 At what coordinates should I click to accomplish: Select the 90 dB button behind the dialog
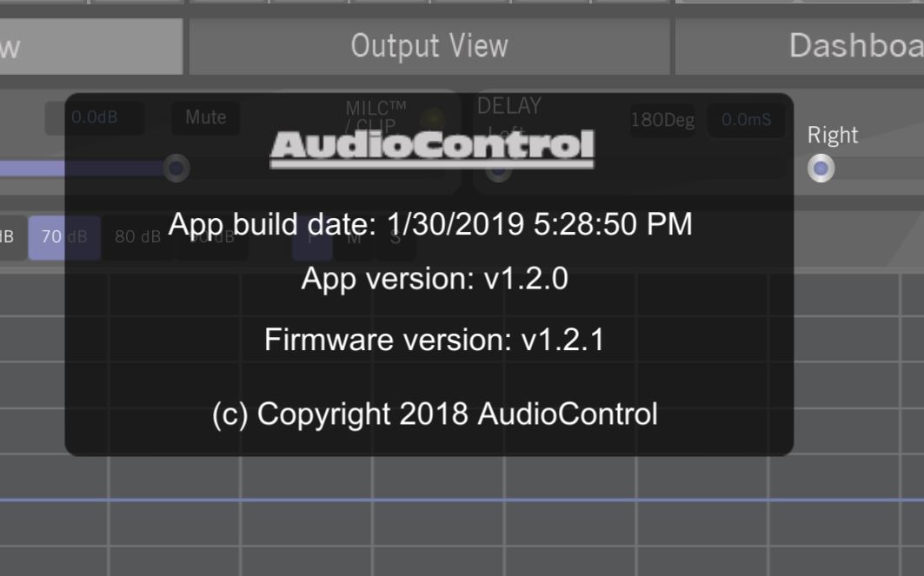coord(211,237)
